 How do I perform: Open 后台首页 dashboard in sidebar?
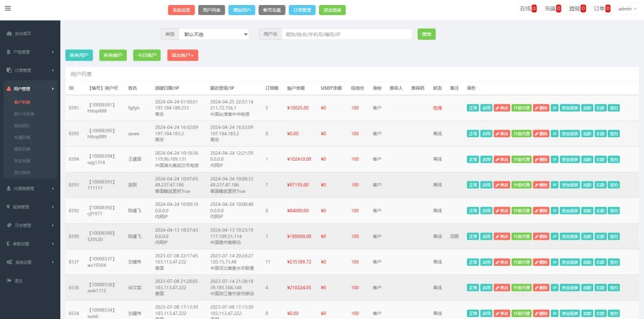[x=22, y=33]
